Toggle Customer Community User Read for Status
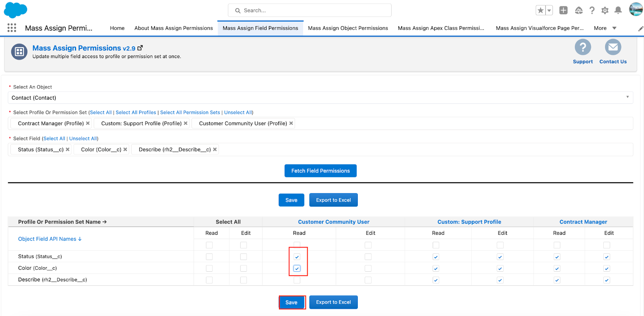This screenshot has width=644, height=316. (x=297, y=257)
